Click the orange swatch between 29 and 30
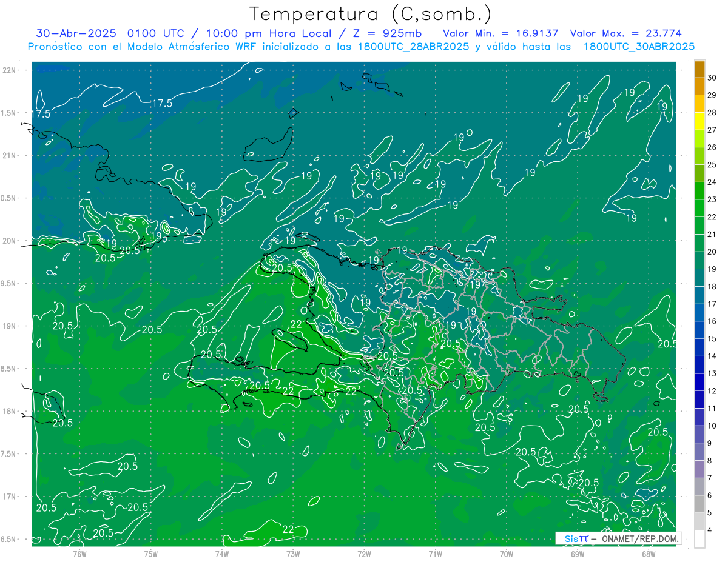Viewport: 728px width, 562px height. [699, 87]
